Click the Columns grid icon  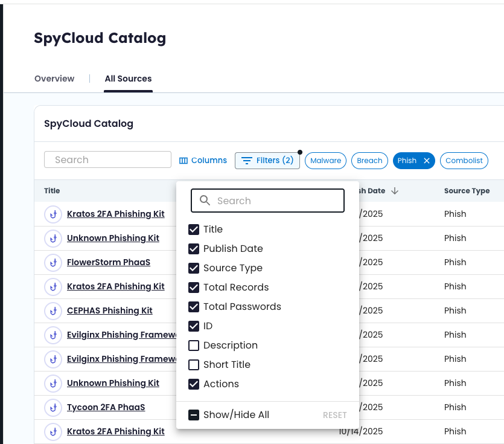tap(183, 161)
